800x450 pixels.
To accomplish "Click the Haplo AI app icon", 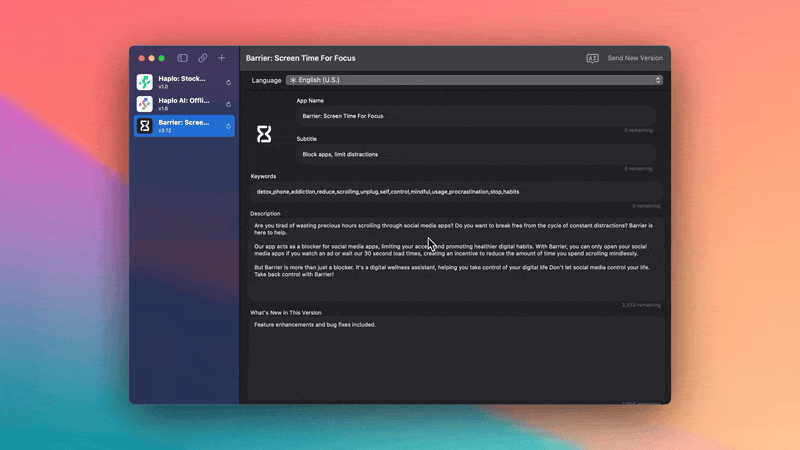I will [144, 104].
